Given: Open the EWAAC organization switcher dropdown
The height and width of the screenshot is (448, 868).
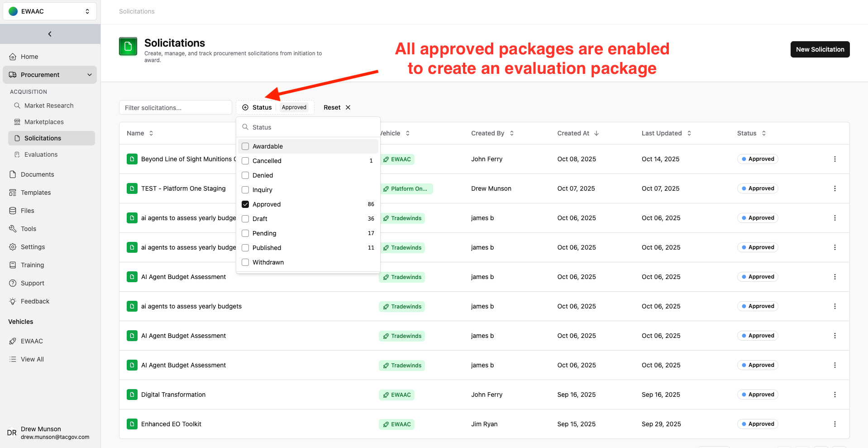Looking at the screenshot, I should pos(50,11).
